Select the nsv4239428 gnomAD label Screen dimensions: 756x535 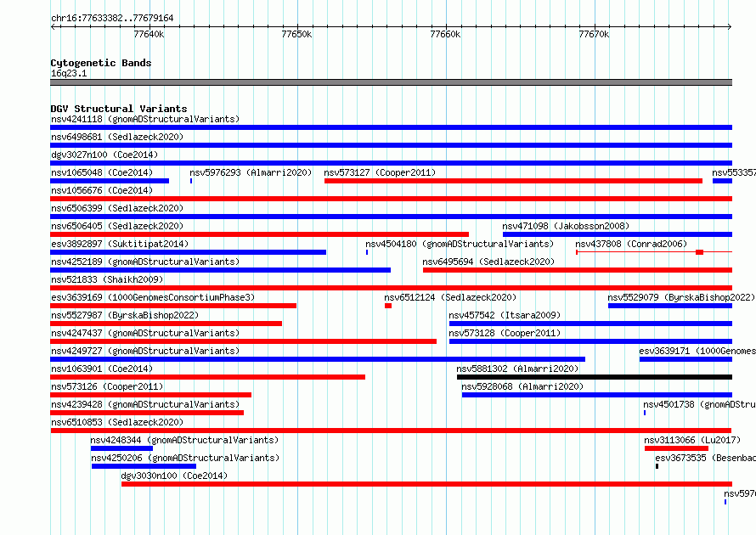tap(145, 404)
